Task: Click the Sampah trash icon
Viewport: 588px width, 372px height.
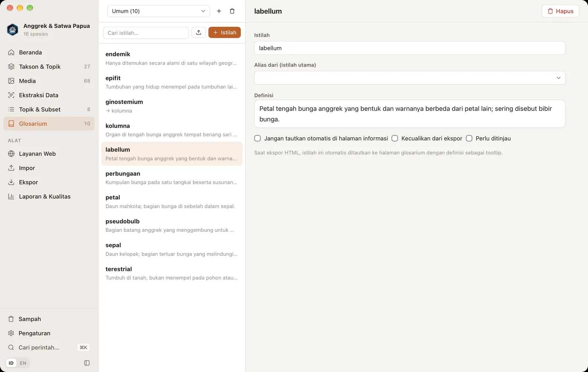Action: click(x=11, y=319)
